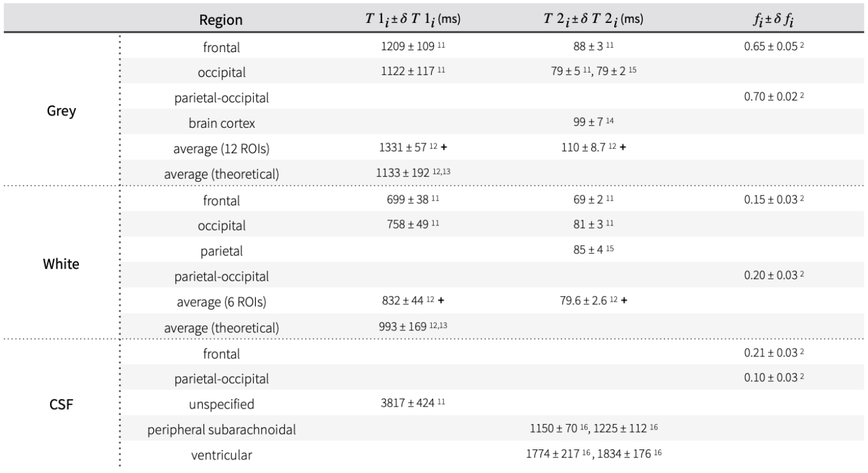This screenshot has height=473, width=868.
Task: Select the "unspecified" CSF region label
Action: pyautogui.click(x=221, y=405)
